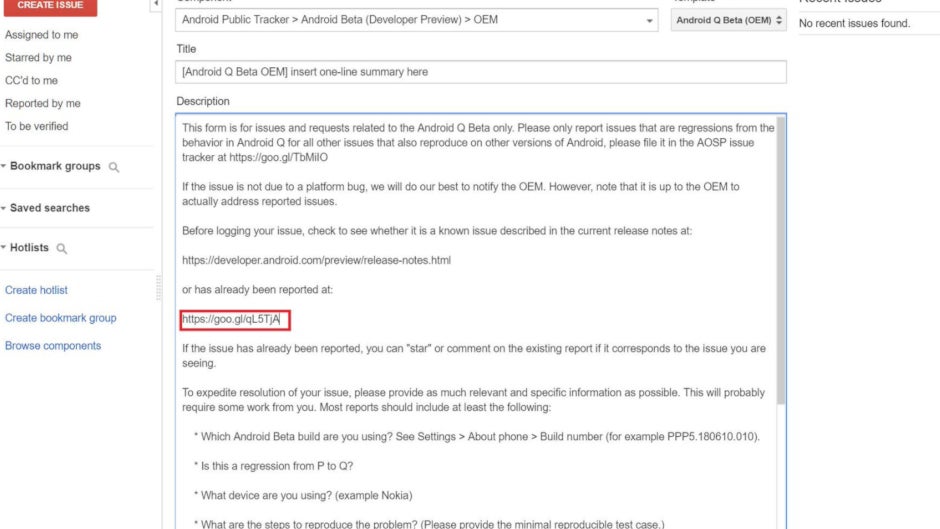
Task: Search bookmark groups with magnifier icon
Action: click(114, 167)
